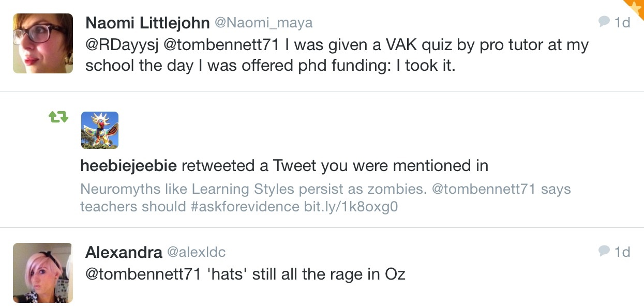Viewport: 644px width, 308px height.
Task: Tap the @alexldc handle
Action: pos(197,252)
